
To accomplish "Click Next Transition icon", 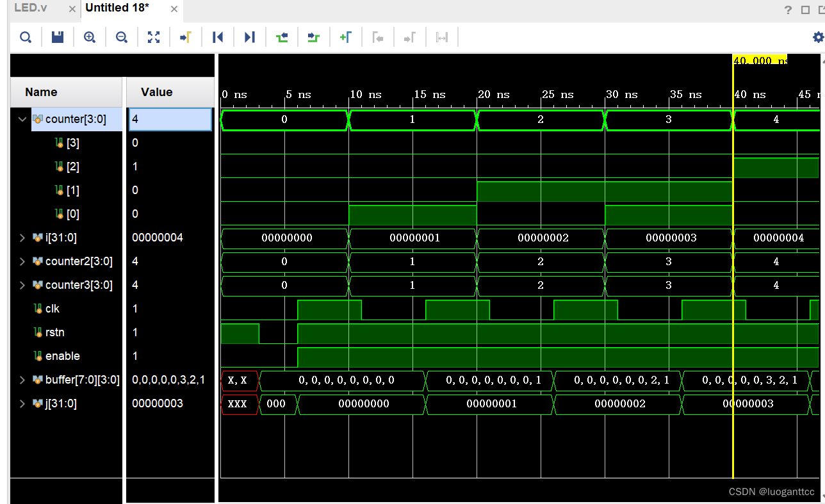I will [x=313, y=37].
